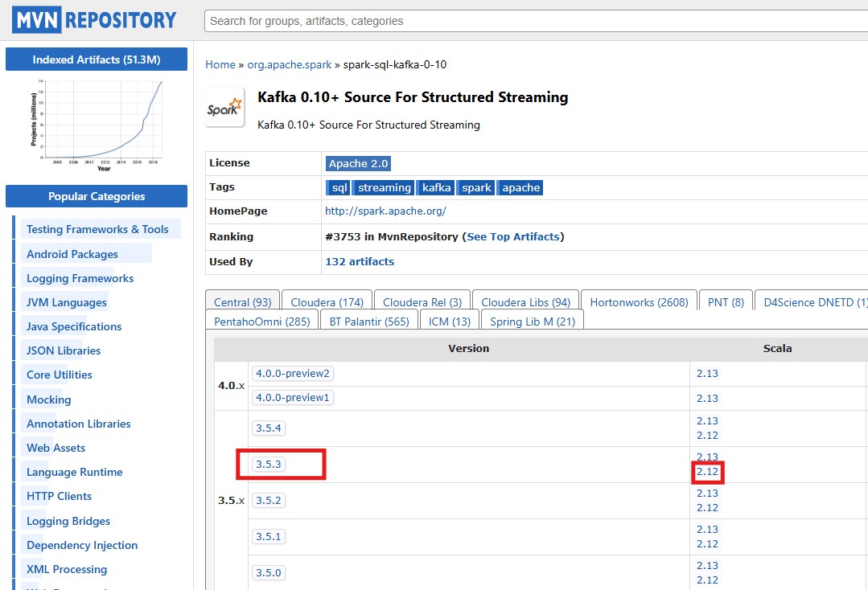Screen dimensions: 868x590
Task: Click Scala 2.13 for 4.0.0-preview1
Action: point(707,398)
